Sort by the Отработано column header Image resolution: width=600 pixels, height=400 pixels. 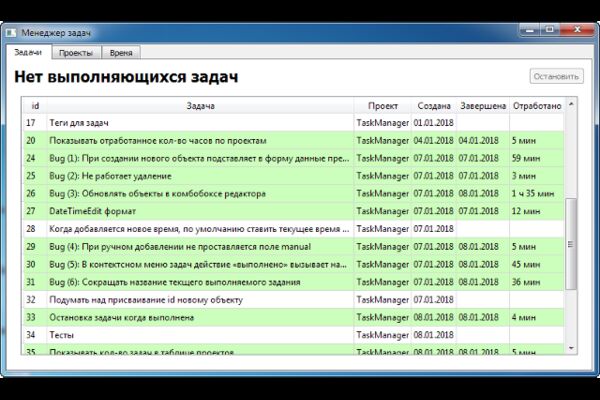click(537, 106)
